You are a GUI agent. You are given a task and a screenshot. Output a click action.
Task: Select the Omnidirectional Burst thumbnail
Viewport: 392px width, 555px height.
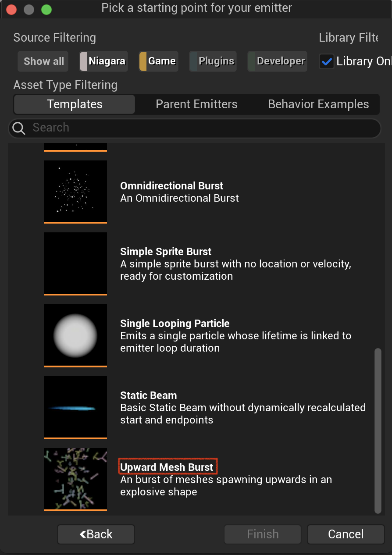[75, 191]
